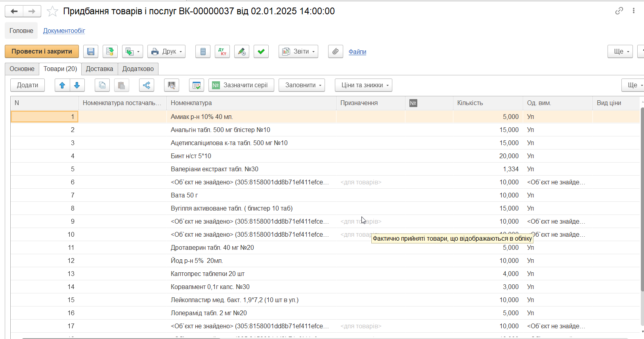Viewport: 644px width, 339px height.
Task: Open the Документообіг link
Action: (64, 31)
